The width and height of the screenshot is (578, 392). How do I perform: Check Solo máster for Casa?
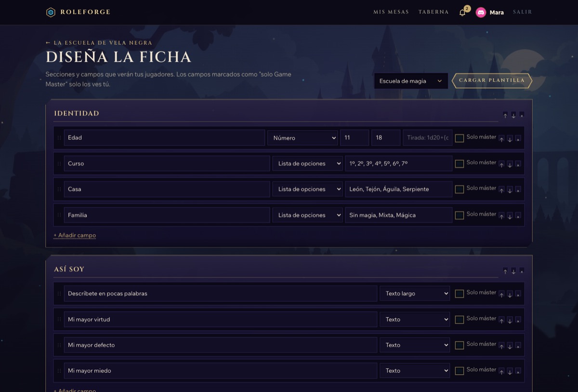(x=460, y=190)
